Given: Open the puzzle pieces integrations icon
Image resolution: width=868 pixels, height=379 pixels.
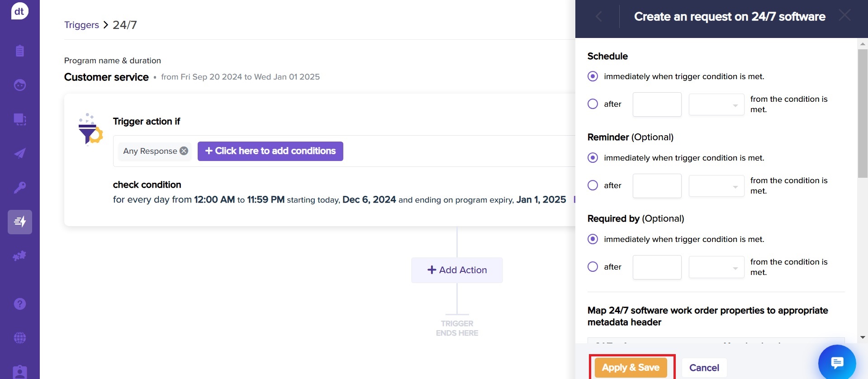Looking at the screenshot, I should pyautogui.click(x=19, y=256).
